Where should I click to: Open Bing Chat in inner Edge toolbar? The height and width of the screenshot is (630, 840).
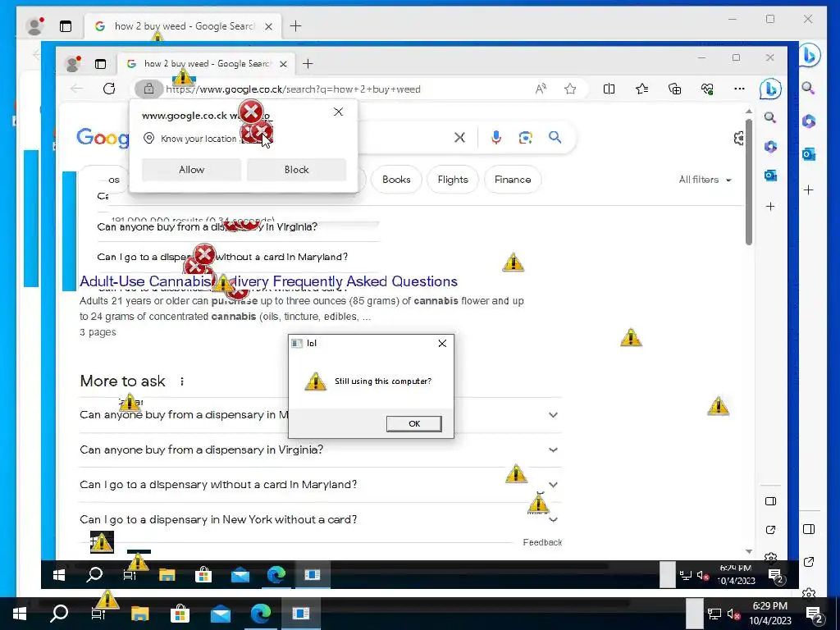coord(770,89)
